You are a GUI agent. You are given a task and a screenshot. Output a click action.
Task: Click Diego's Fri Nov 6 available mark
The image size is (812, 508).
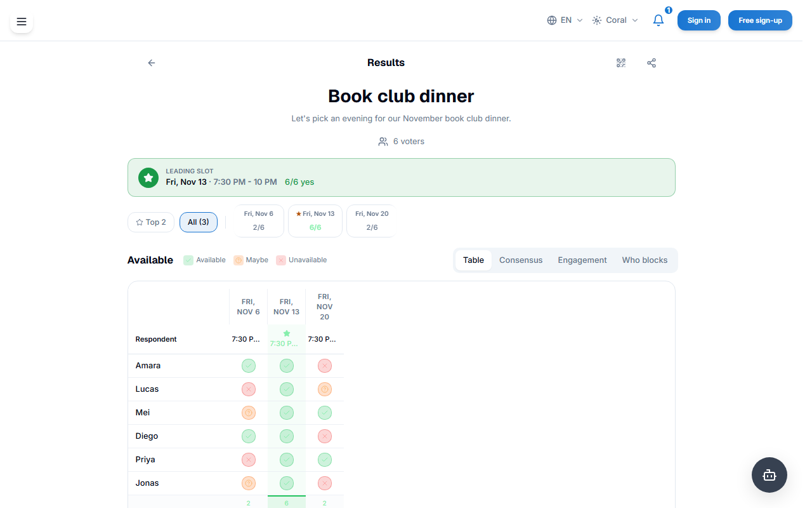tap(249, 436)
